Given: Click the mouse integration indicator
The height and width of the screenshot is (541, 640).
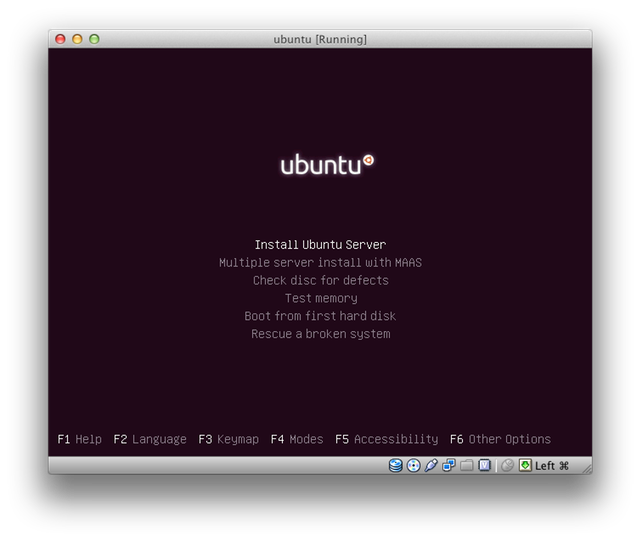Looking at the screenshot, I should (x=507, y=465).
